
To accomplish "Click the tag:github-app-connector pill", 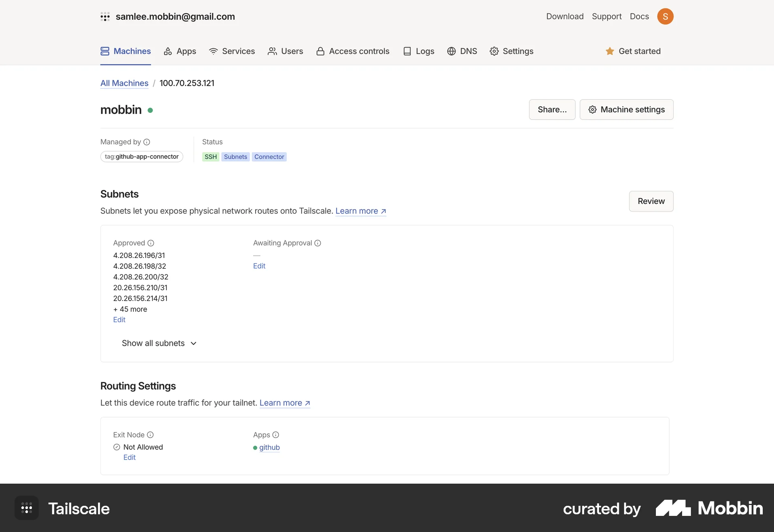I will coord(141,156).
